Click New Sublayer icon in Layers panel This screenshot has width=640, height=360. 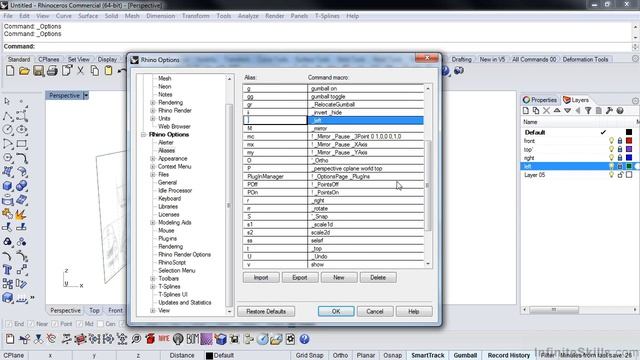pyautogui.click(x=536, y=111)
